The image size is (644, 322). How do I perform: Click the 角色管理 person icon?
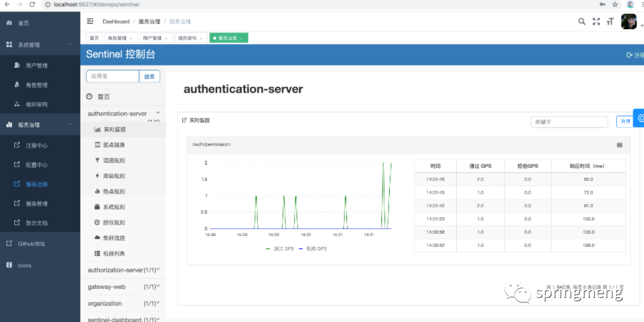point(18,84)
